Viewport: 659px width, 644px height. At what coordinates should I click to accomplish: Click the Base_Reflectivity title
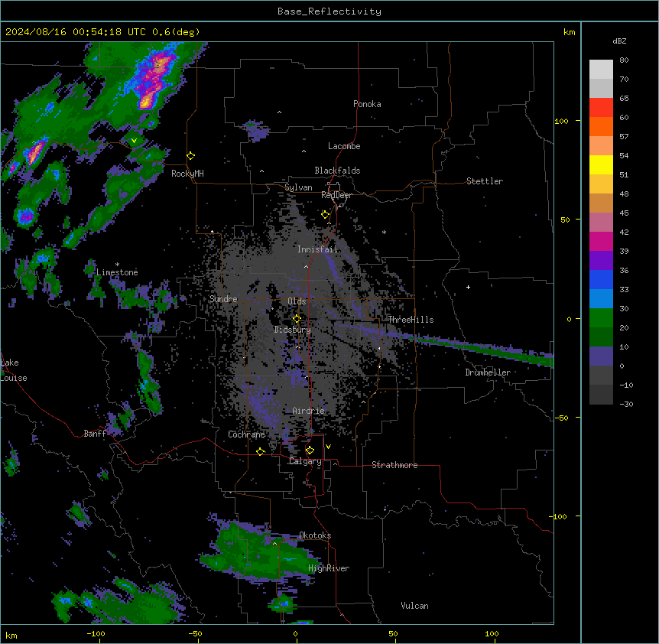point(329,11)
